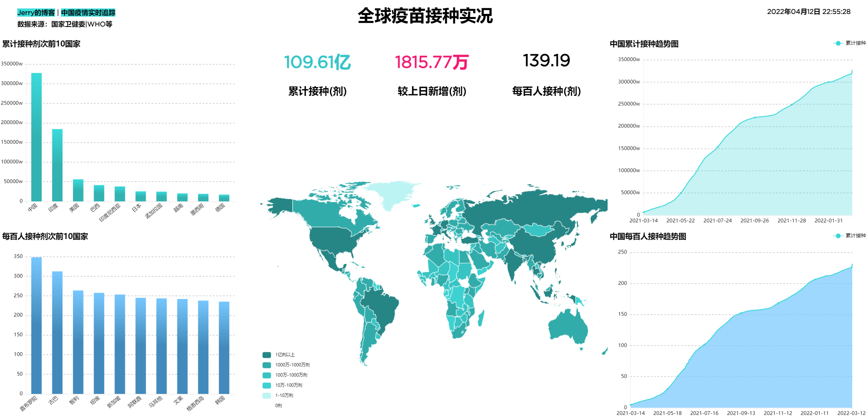Image resolution: width=868 pixels, height=419 pixels.
Task: Click the 韩国 bar in the per-hundred chart
Action: 224,348
